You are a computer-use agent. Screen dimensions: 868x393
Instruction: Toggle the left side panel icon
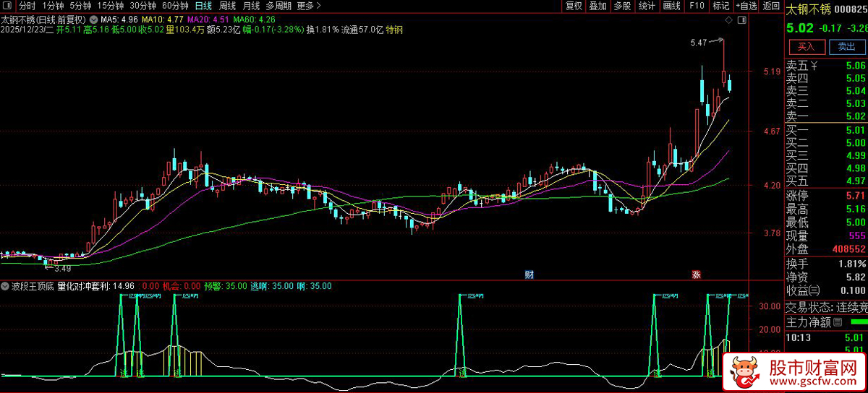[8, 6]
